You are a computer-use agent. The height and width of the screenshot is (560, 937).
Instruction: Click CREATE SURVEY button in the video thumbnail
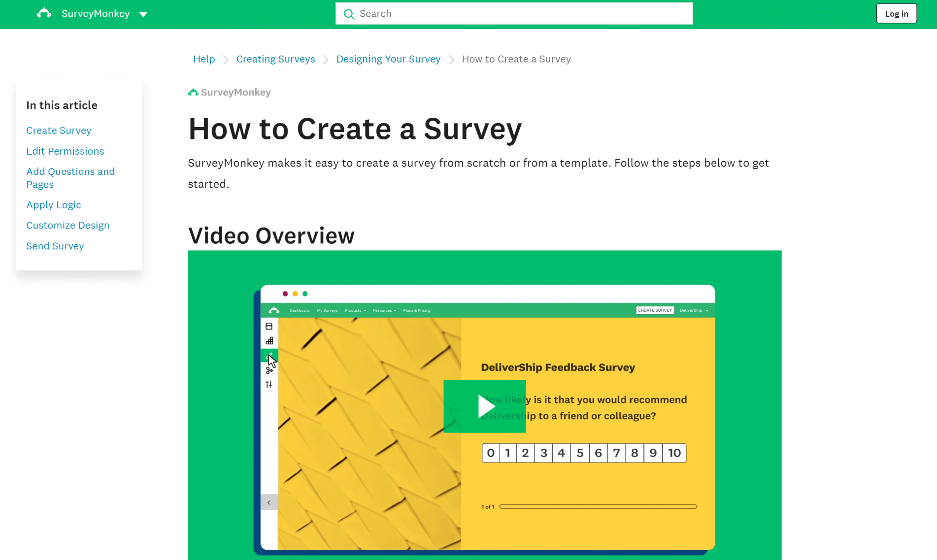click(x=655, y=310)
